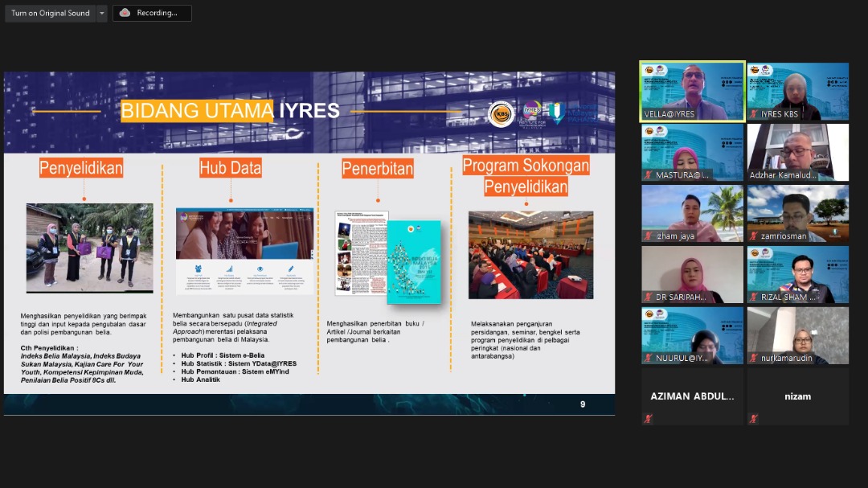Click muted mic icon on izham jaya tile
Screen dimensions: 868x488
[x=649, y=236]
